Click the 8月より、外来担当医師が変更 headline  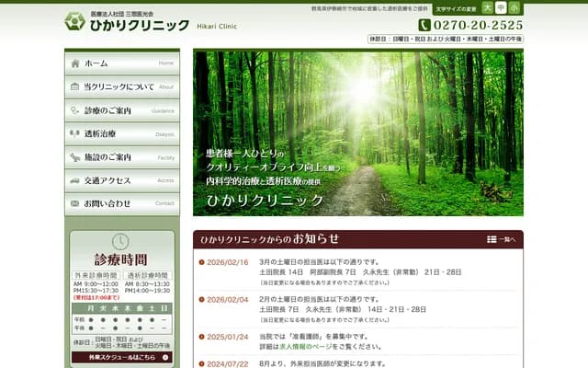pos(322,364)
